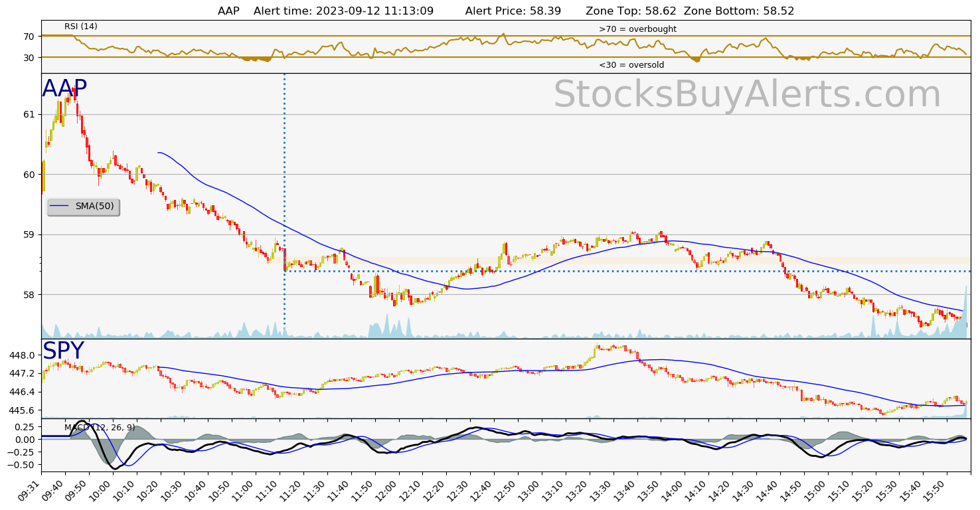Click the 'Alert Price: 58.39' title text
The width and height of the screenshot is (980, 510).
pyautogui.click(x=513, y=11)
